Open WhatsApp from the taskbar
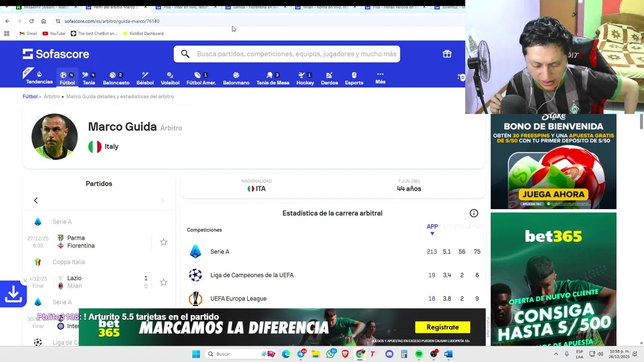The image size is (644, 362). [331, 354]
